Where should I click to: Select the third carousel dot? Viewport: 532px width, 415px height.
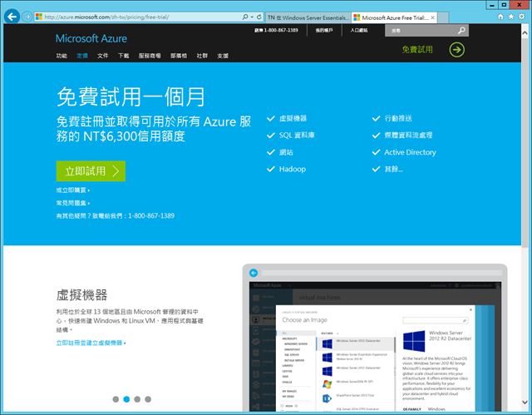(137, 399)
